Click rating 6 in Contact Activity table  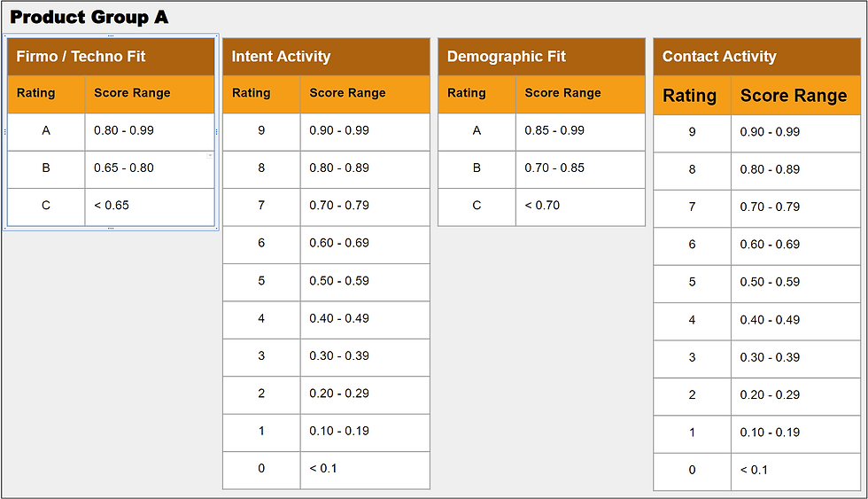[x=693, y=246]
